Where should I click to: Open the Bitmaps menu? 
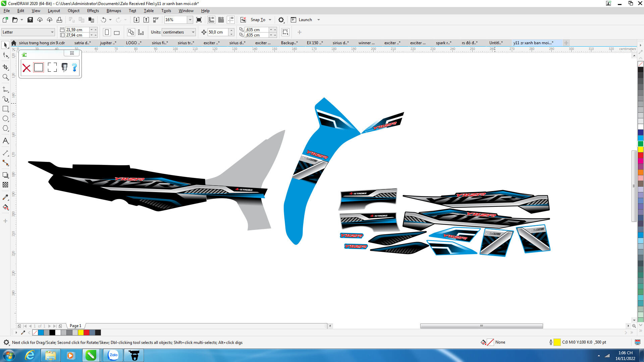tap(114, 11)
